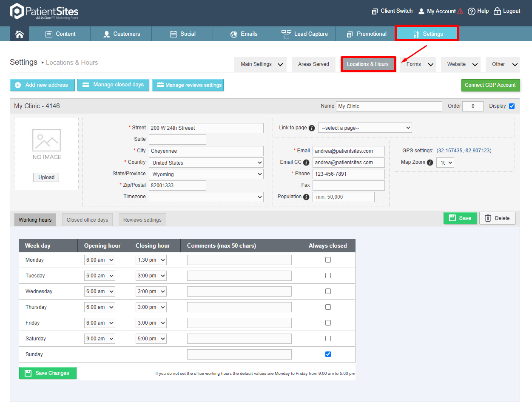Image resolution: width=532 pixels, height=414 pixels.
Task: Uncheck the Display checkbox
Action: pyautogui.click(x=512, y=106)
